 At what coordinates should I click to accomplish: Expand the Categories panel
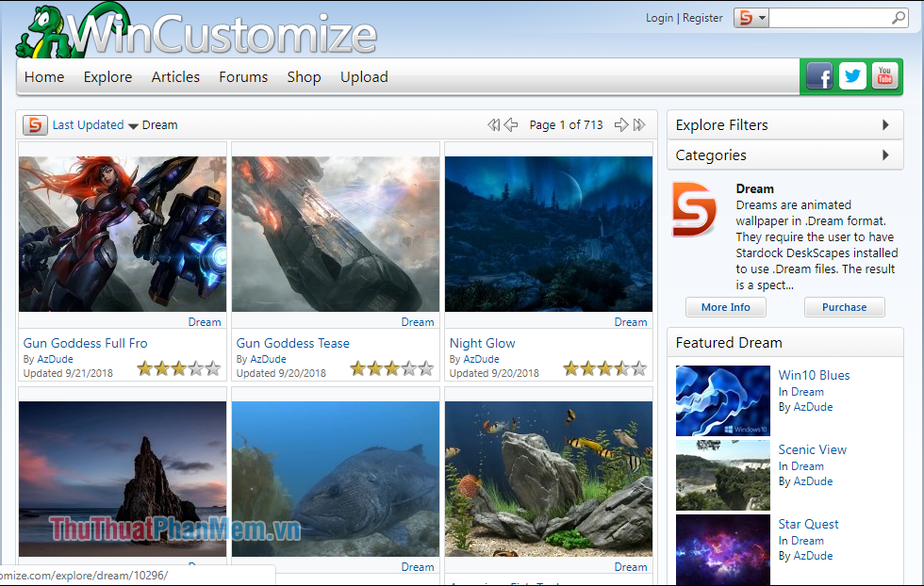[x=785, y=155]
